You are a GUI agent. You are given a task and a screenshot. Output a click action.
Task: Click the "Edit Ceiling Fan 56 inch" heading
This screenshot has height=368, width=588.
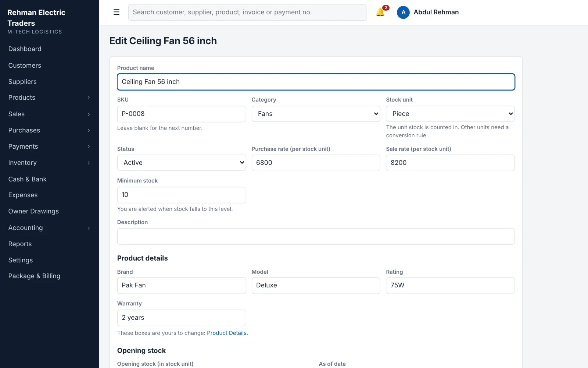[x=163, y=41]
